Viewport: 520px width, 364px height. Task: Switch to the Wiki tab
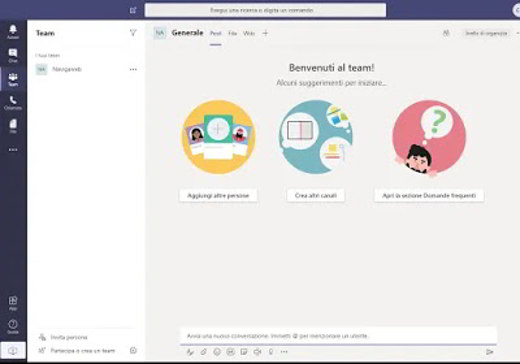249,33
